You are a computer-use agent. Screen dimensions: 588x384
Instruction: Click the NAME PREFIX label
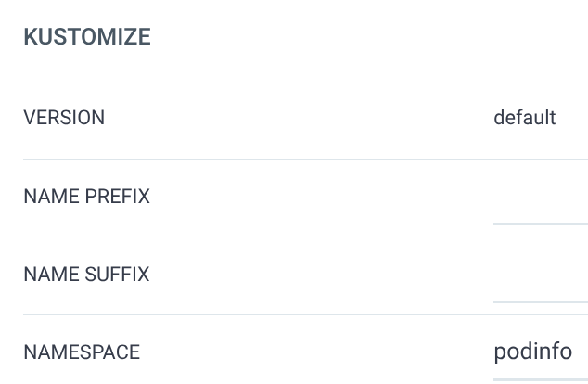coord(86,197)
